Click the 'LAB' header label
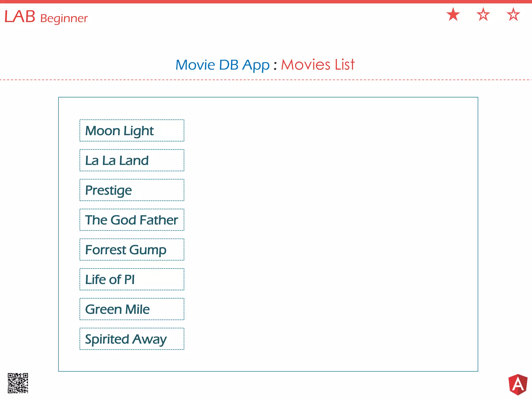This screenshot has width=532, height=399. 20,17
